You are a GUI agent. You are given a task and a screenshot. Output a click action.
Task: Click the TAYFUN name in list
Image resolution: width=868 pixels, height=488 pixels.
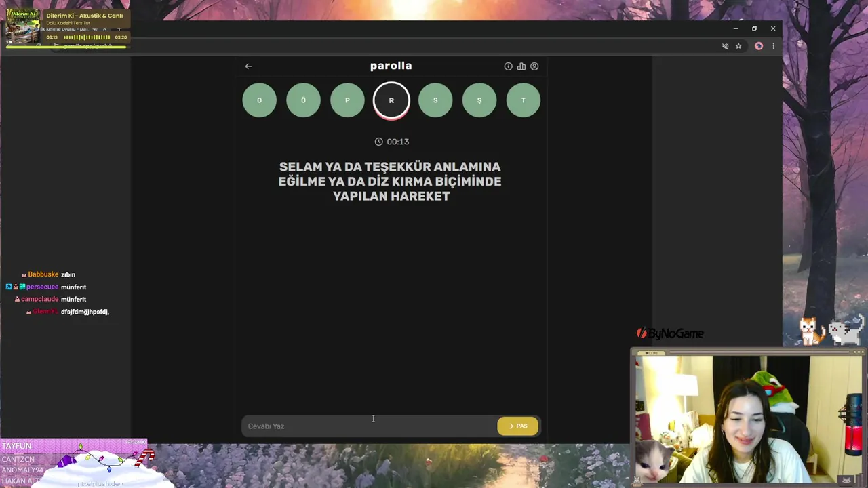pos(16,446)
